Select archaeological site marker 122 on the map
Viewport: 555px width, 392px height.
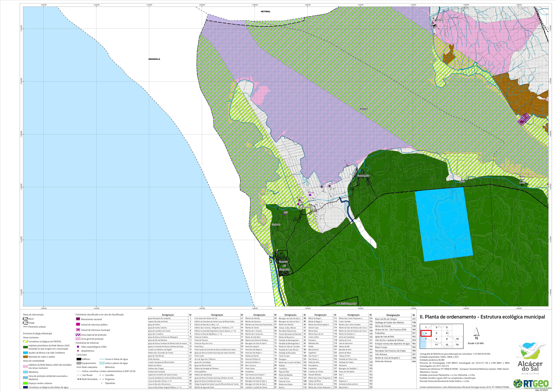click(329, 186)
